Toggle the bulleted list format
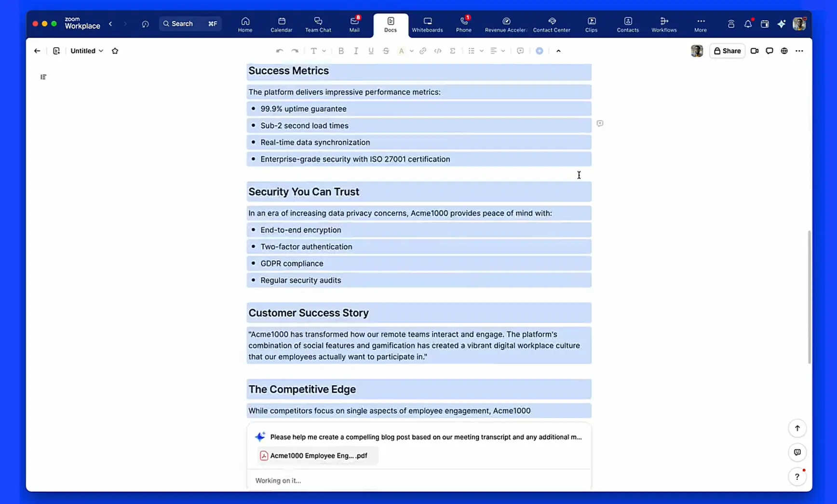This screenshot has width=837, height=504. coord(472,51)
